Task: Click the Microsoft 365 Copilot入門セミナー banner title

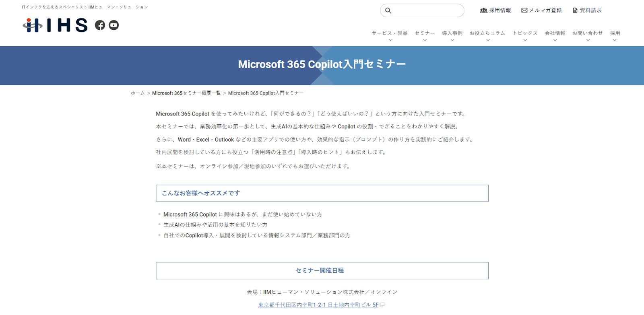Action: (x=322, y=64)
